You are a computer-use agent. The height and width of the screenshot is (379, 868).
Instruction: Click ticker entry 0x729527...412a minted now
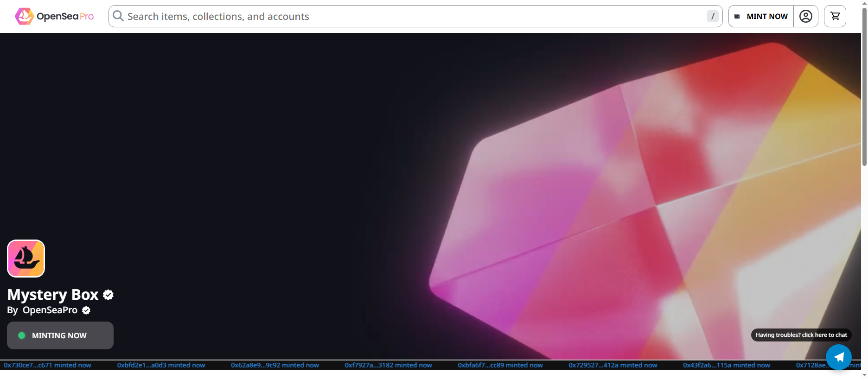[613, 365]
